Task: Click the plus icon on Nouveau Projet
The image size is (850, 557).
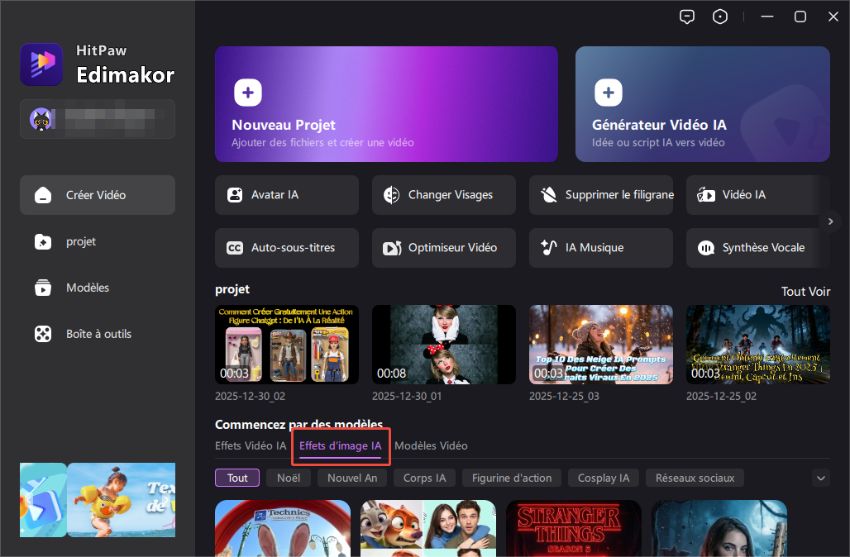Action: pyautogui.click(x=248, y=93)
